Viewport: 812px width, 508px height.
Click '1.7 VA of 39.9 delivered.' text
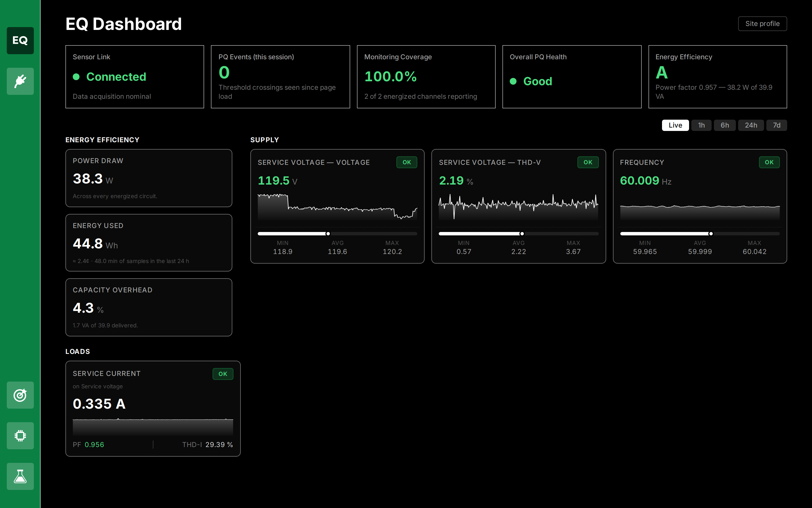(105, 325)
